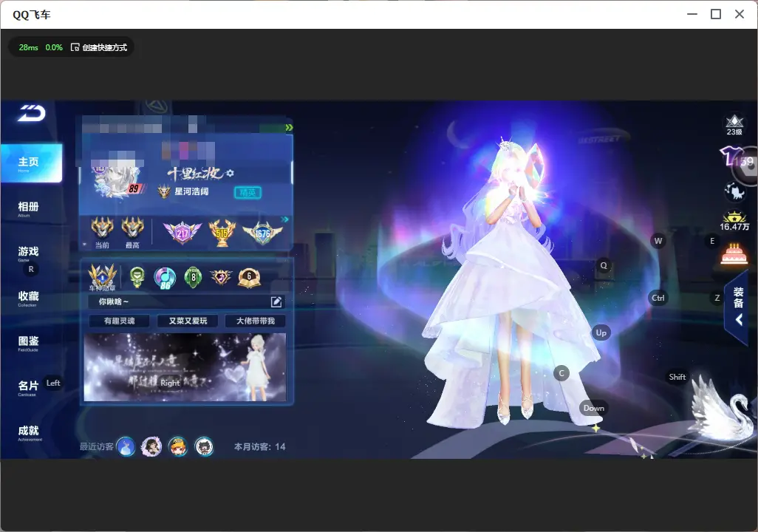This screenshot has height=532, width=758.
Task: Select the 又菜又爱玩 tag
Action: click(x=188, y=321)
